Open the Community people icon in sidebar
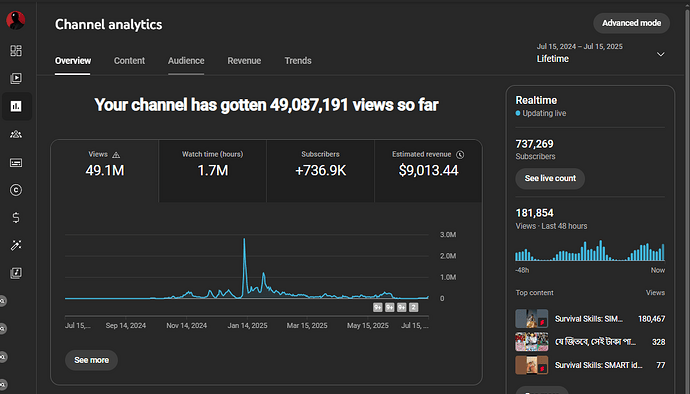Screen dimensions: 690x394 coord(16,134)
